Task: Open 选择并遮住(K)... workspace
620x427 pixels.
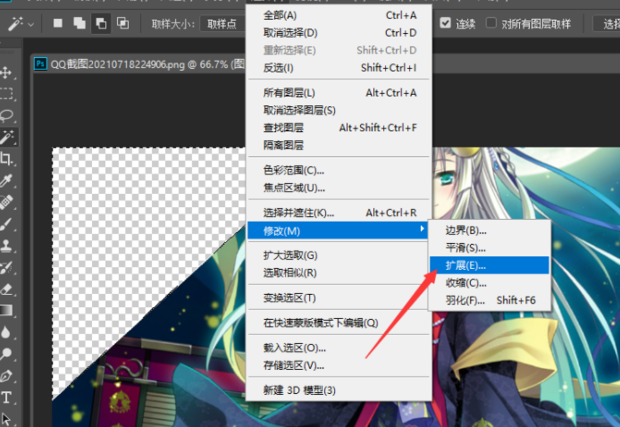Action: 339,213
